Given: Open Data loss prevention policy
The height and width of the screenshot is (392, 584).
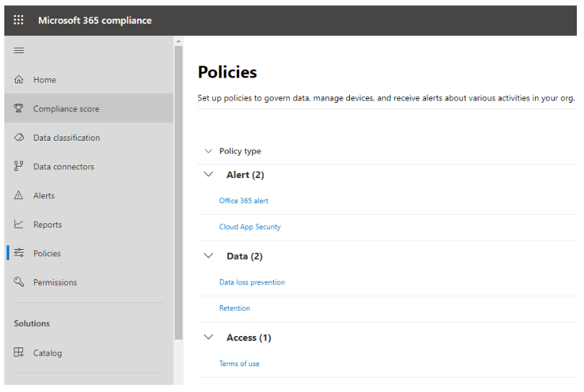Looking at the screenshot, I should (252, 282).
